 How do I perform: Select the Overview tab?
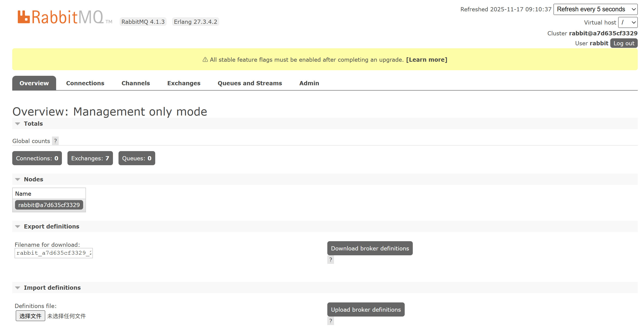[34, 83]
